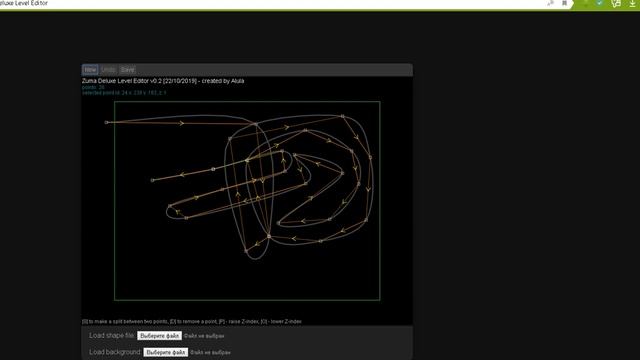640x360 pixels.
Task: Click the green shield check icon
Action: (x=600, y=3)
